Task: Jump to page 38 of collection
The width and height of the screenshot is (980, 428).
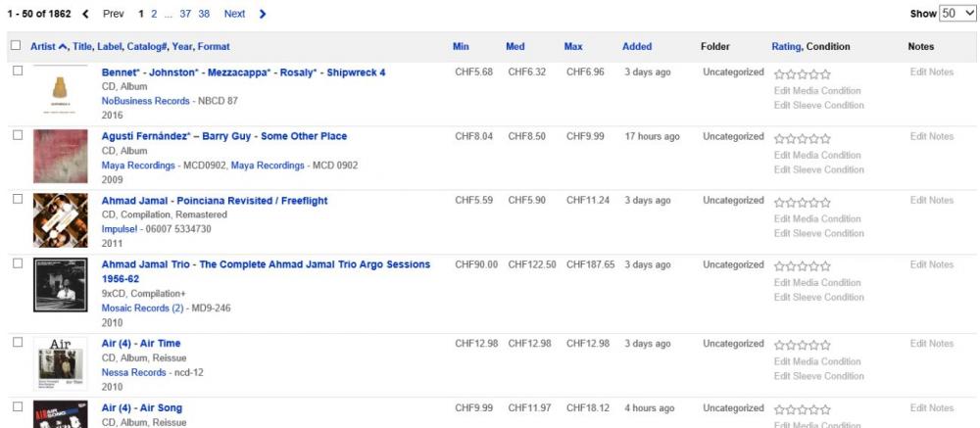Action: coord(204,14)
